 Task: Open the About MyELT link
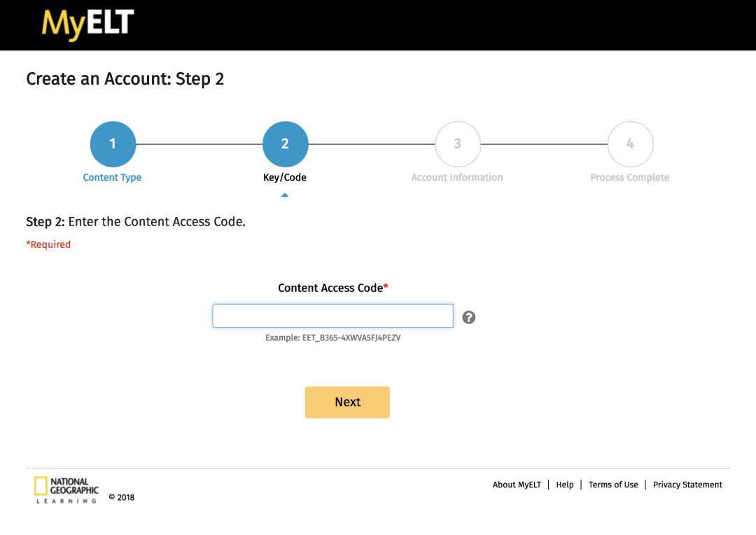(517, 485)
